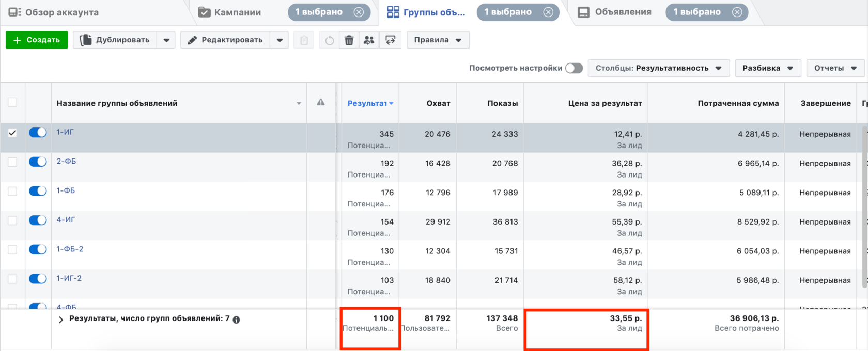Click the 137 348 total impressions value
Screen dimensions: 868x351
coord(502,318)
